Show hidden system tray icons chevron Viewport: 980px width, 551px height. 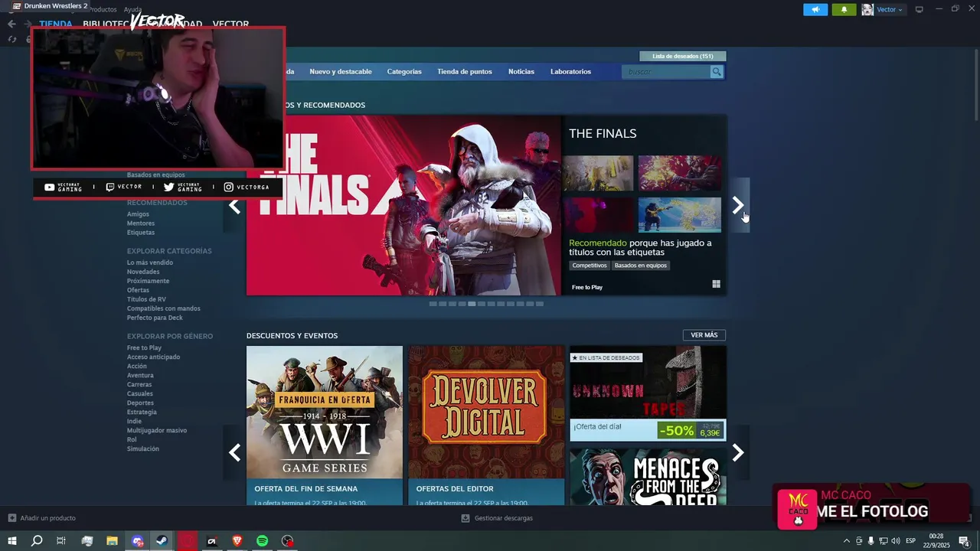click(x=846, y=541)
